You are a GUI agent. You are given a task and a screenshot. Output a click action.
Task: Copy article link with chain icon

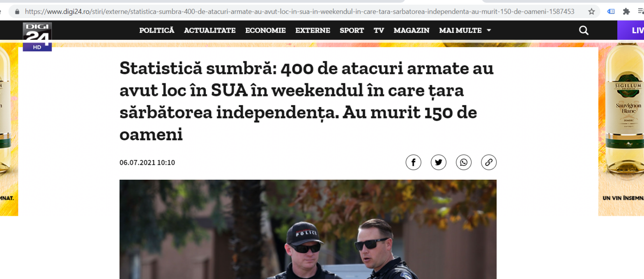tap(489, 162)
